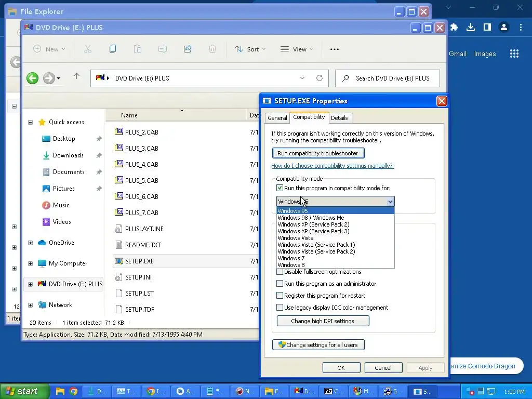The height and width of the screenshot is (399, 532).
Task: Open browser downloads icon
Action: point(471,27)
